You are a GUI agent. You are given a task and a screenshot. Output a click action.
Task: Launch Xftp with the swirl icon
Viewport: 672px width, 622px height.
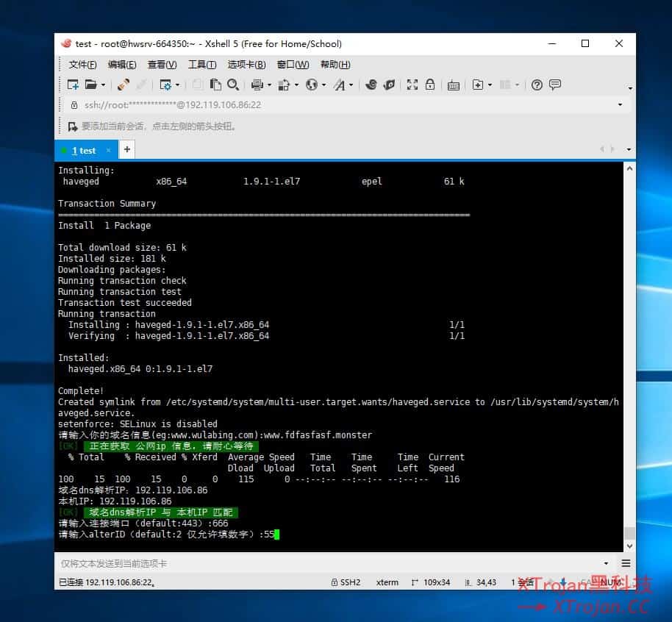371,85
